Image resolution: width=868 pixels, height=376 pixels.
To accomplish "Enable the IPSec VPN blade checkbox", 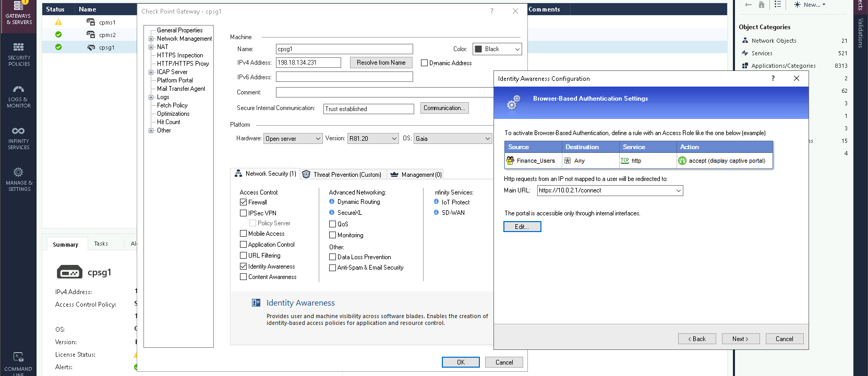I will (x=243, y=213).
